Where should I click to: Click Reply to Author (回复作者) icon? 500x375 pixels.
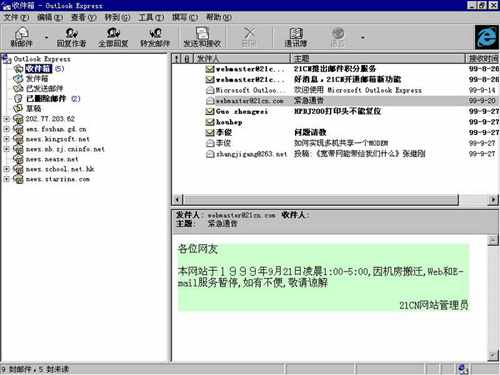(x=71, y=36)
